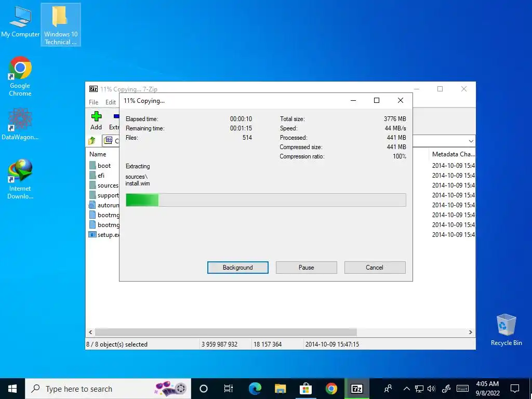
Task: Expand the 7-Zip address bar dropdown
Action: (x=471, y=141)
